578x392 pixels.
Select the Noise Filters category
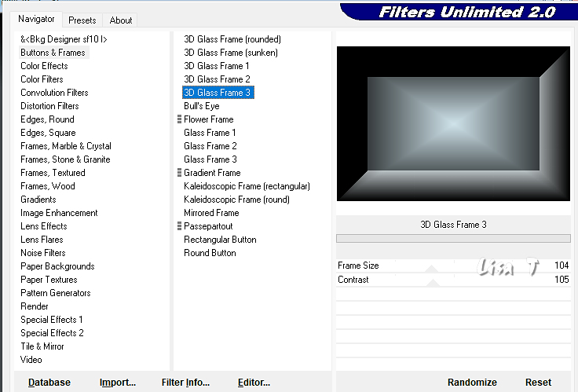click(43, 253)
